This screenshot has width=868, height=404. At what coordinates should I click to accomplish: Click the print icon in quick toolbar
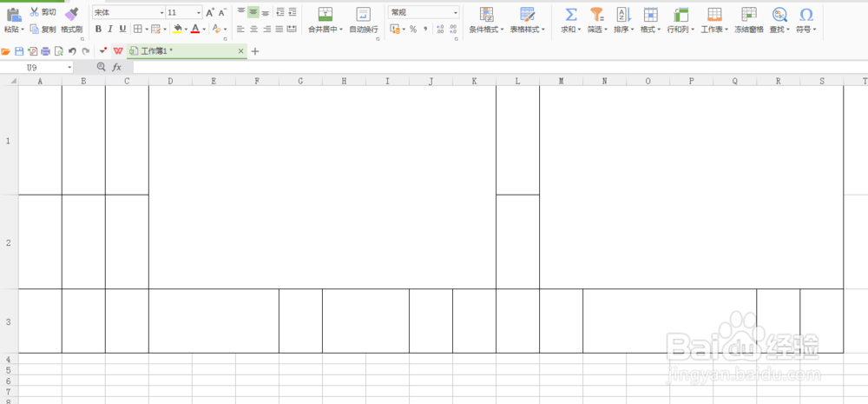click(x=45, y=51)
